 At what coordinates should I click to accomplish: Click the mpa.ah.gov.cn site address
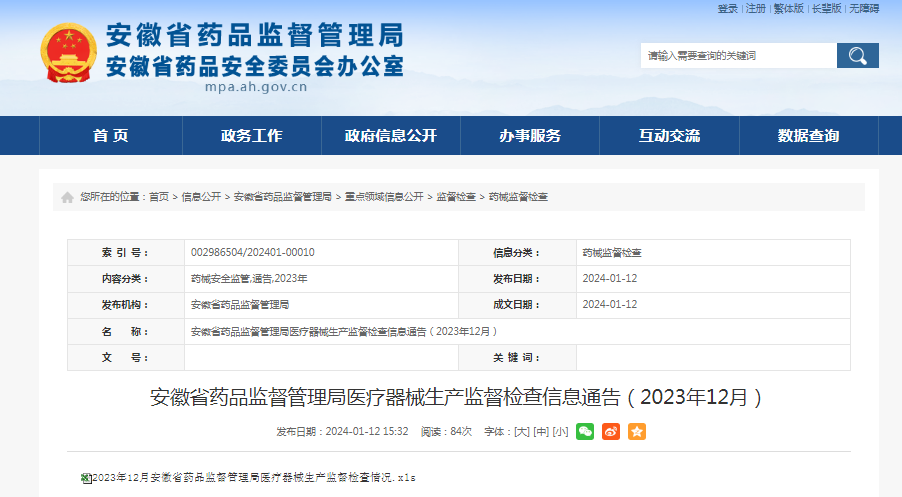tap(256, 87)
